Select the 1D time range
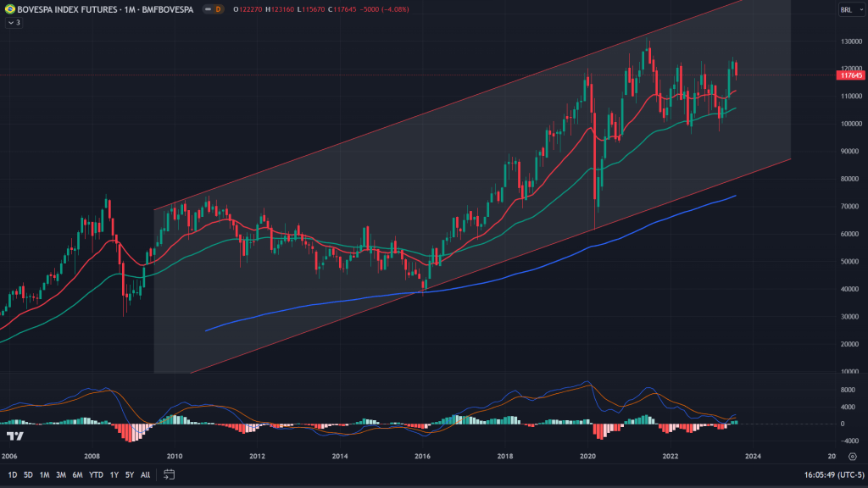 (x=13, y=474)
